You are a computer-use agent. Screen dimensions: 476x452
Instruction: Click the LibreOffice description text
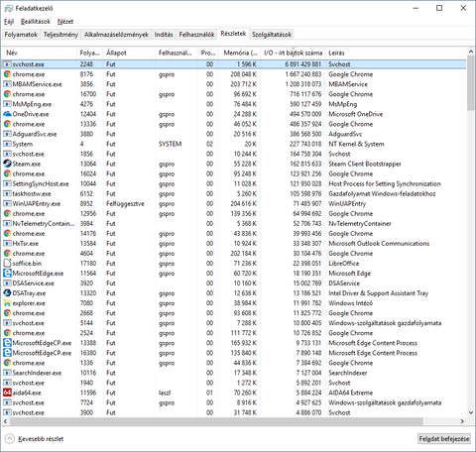(344, 264)
